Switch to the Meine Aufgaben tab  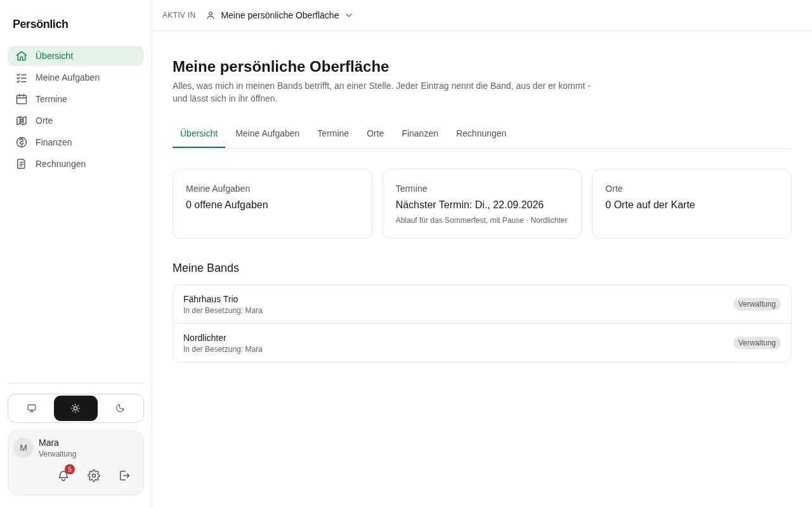268,133
